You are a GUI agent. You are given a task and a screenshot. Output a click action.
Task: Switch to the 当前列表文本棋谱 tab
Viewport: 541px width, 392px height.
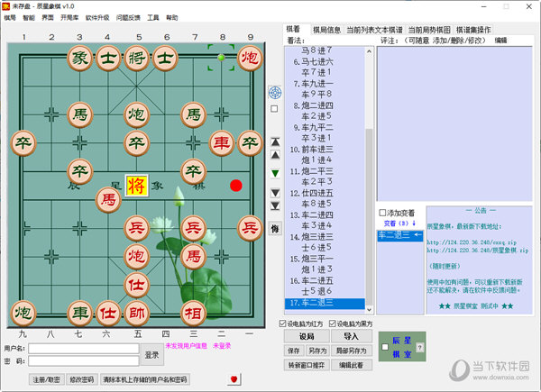click(x=374, y=30)
